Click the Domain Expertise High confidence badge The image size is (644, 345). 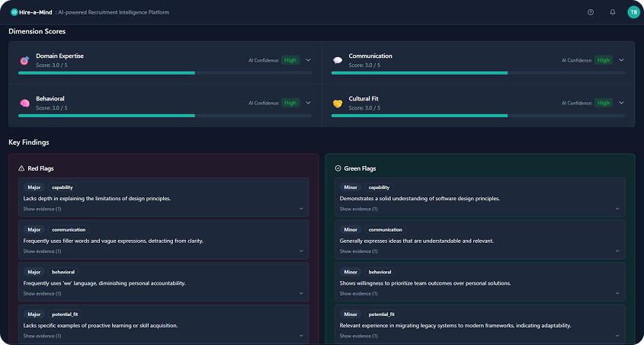click(x=290, y=60)
